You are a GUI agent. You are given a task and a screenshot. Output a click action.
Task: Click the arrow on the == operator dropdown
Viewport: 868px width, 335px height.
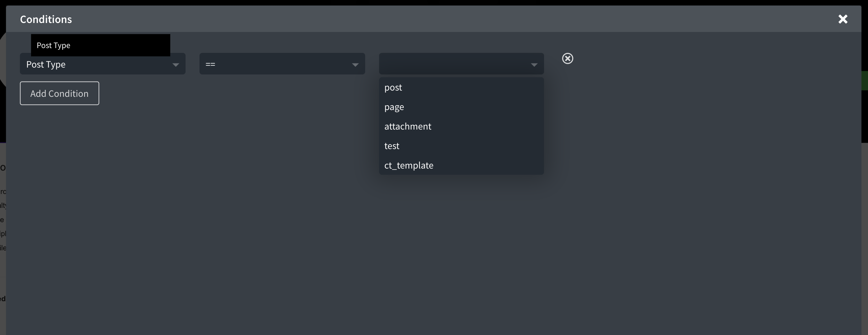pyautogui.click(x=355, y=65)
